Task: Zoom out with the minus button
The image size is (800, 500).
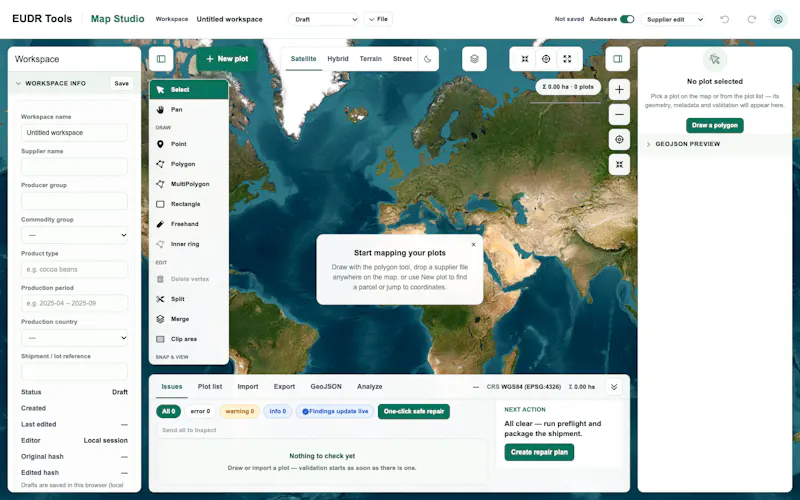Action: 619,114
